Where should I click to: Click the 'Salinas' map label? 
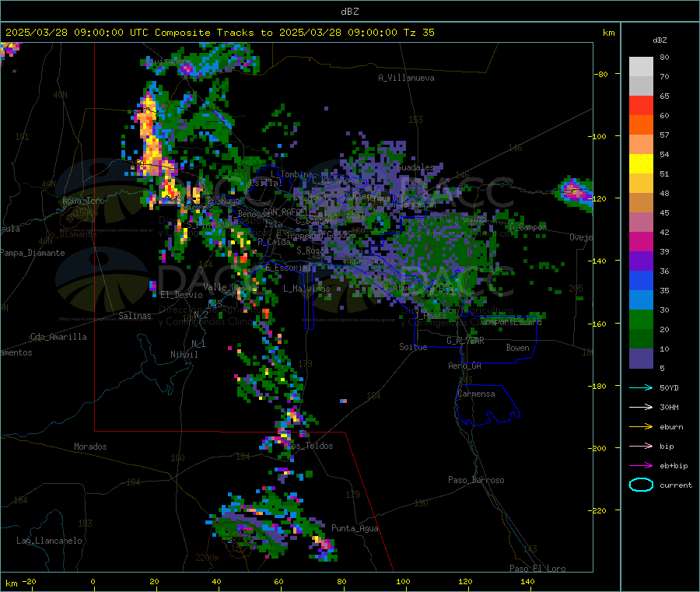(x=135, y=316)
